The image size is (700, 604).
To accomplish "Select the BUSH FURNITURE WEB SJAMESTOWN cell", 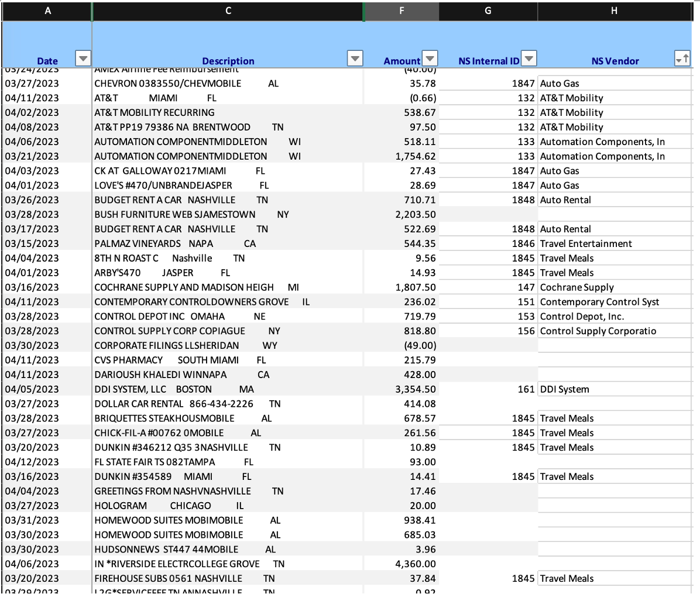I will tap(228, 214).
